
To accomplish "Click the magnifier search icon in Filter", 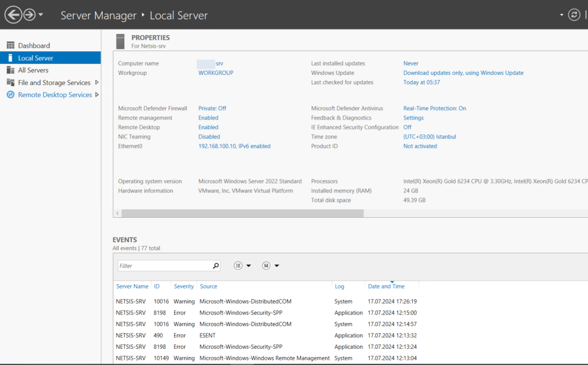I will tap(216, 266).
